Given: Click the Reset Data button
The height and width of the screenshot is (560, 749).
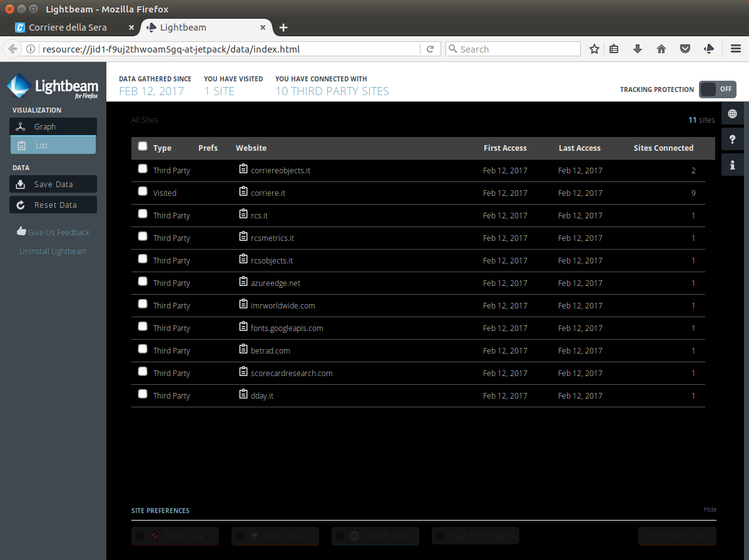Looking at the screenshot, I should 53,205.
